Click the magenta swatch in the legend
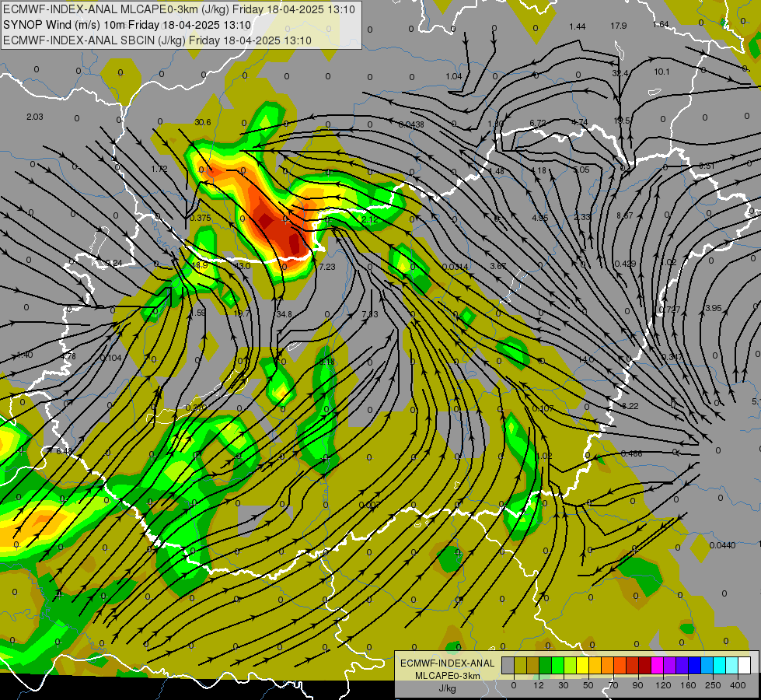Screen dimensions: 761x700 [658, 665]
